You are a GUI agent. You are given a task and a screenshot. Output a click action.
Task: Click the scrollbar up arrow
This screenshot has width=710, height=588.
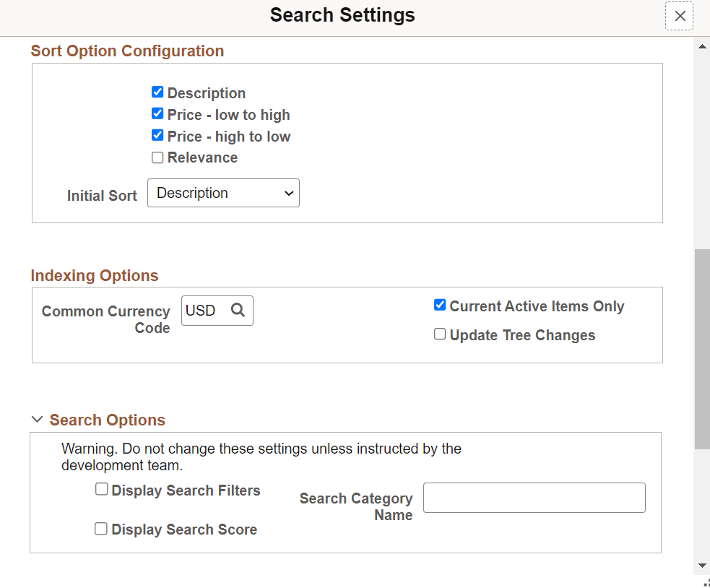click(701, 47)
